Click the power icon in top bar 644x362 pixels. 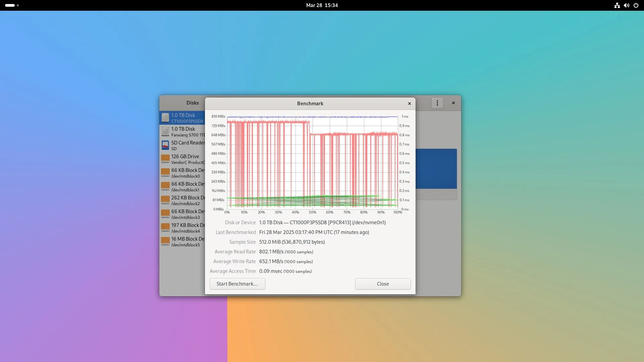[636, 5]
